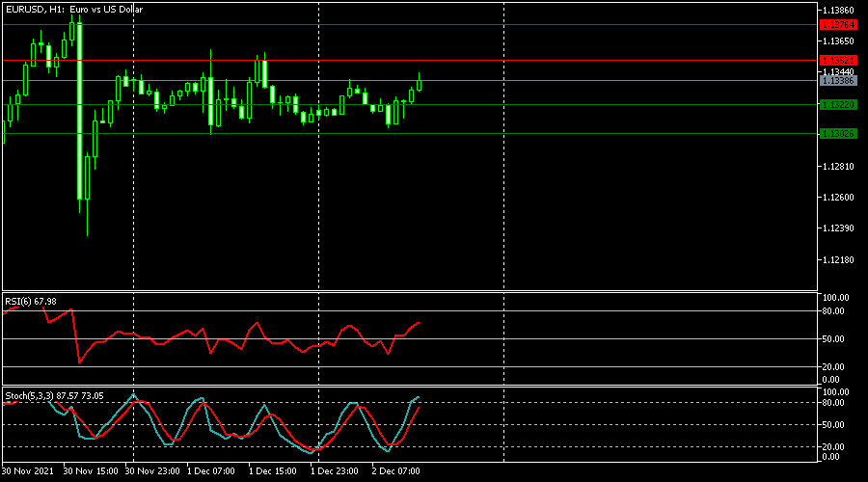Click the current price label 1.13386
This screenshot has width=868, height=482.
838,81
